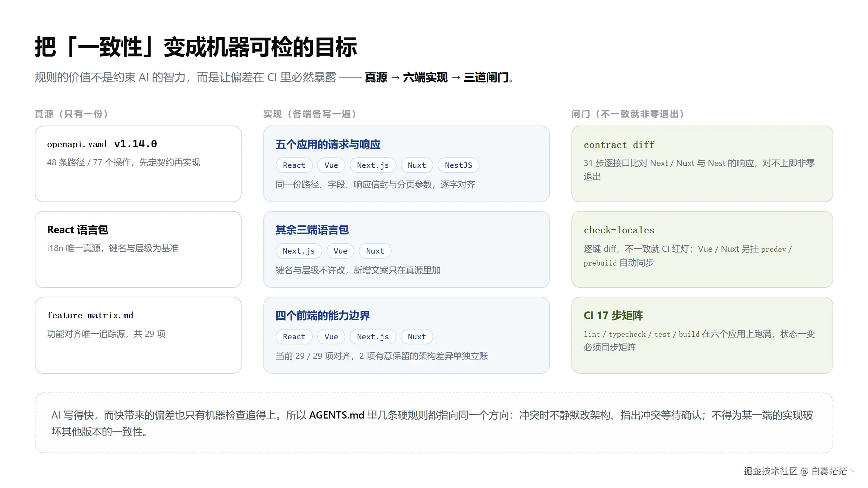Viewport: 868px width, 488px height.
Task: Click the column label 真源（只有一份）
Action: coord(72,114)
